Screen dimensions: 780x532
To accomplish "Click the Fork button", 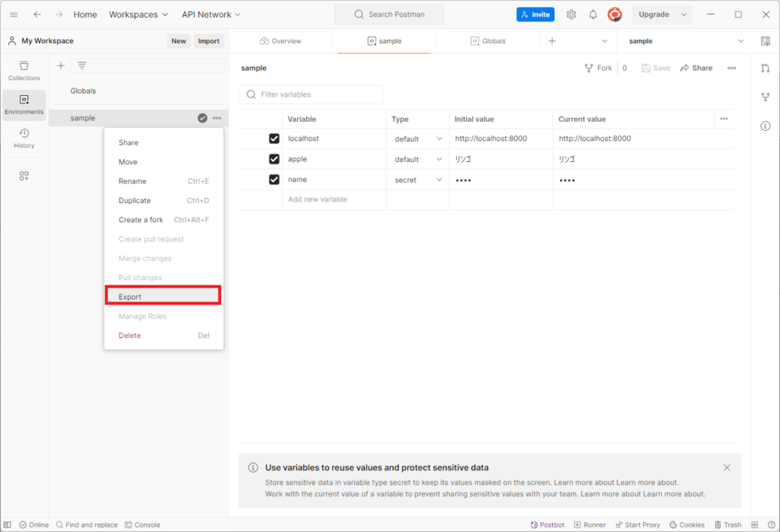I will click(599, 68).
